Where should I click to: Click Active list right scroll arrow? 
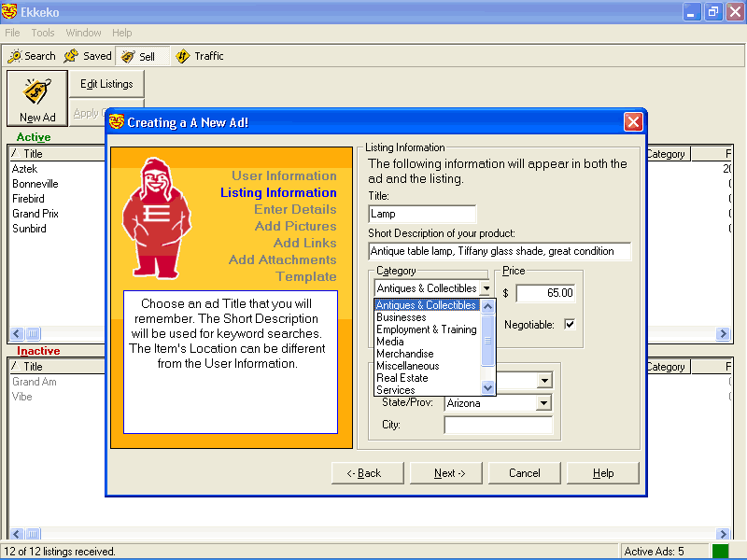click(723, 334)
